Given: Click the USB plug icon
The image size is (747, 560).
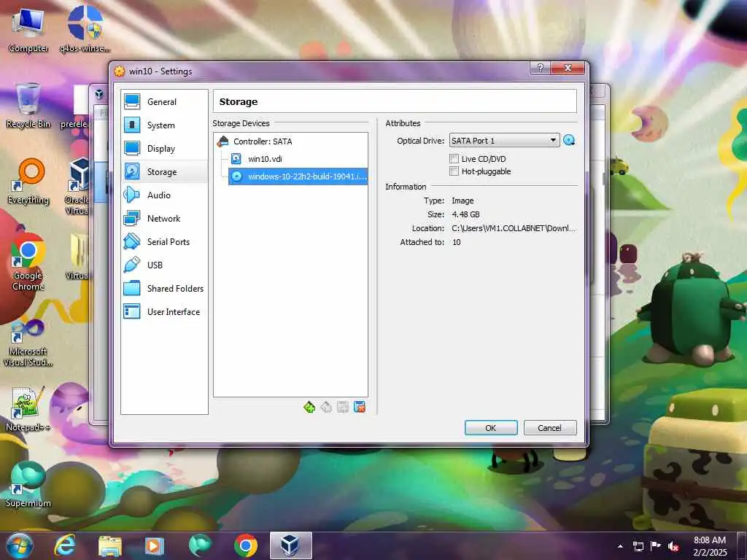Looking at the screenshot, I should (132, 265).
